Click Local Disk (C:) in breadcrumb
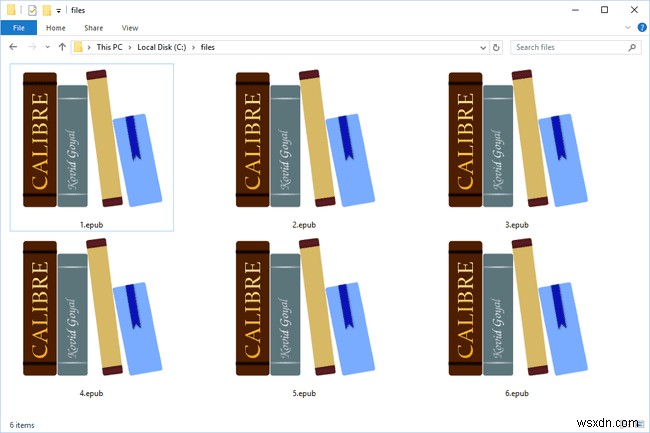Viewport: 650px width, 433px height. click(162, 47)
